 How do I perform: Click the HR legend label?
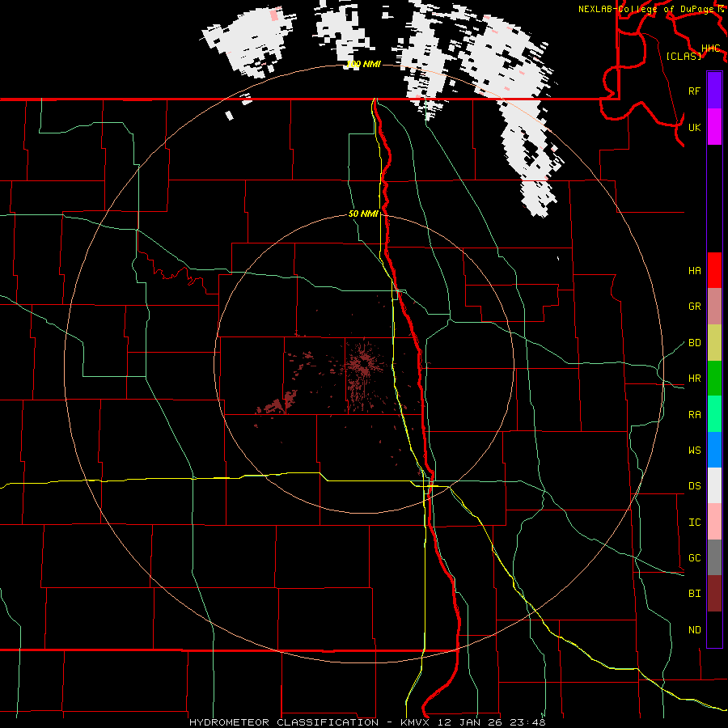point(694,379)
